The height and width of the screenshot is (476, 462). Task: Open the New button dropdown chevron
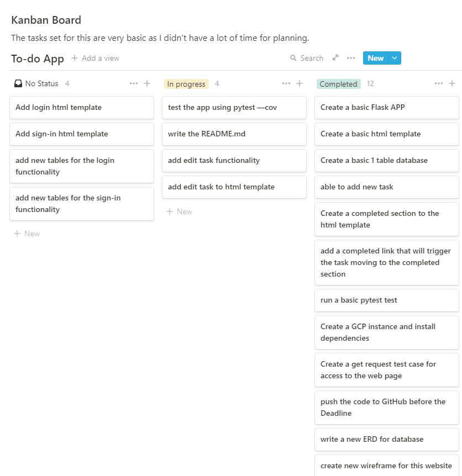pos(393,58)
